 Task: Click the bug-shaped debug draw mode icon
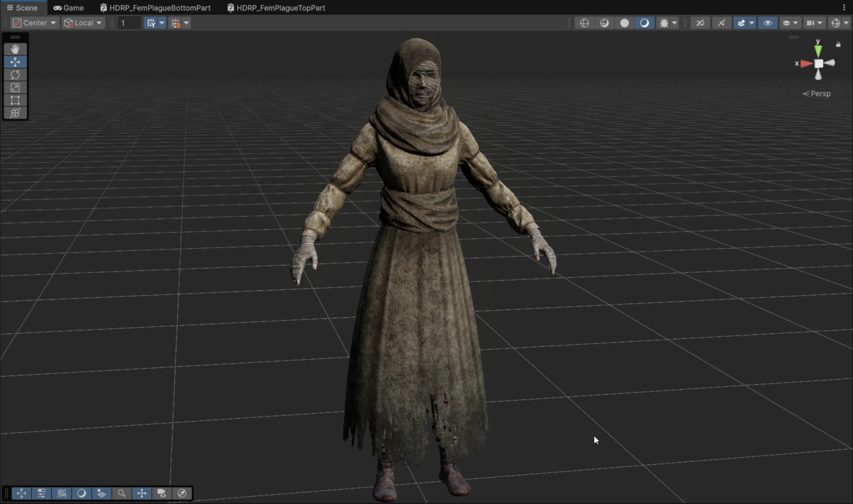pyautogui.click(x=664, y=23)
